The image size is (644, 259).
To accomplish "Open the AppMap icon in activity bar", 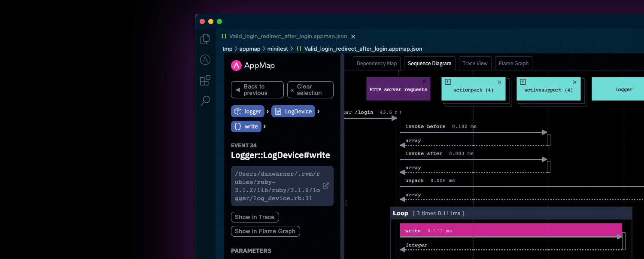I will pyautogui.click(x=205, y=60).
